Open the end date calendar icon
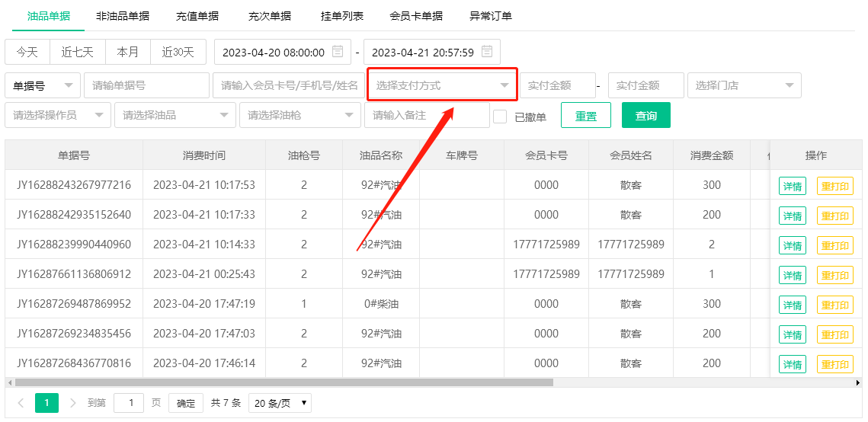This screenshot has height=422, width=868. coord(487,52)
